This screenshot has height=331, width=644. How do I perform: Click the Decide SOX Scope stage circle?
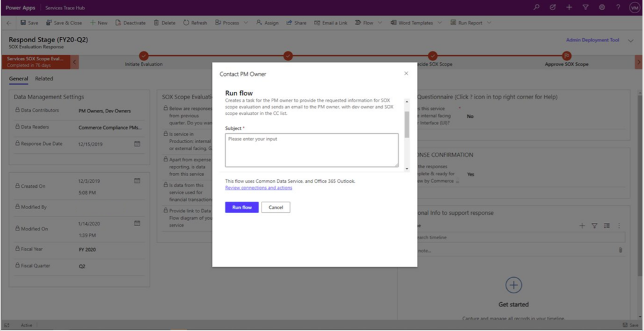click(x=433, y=56)
